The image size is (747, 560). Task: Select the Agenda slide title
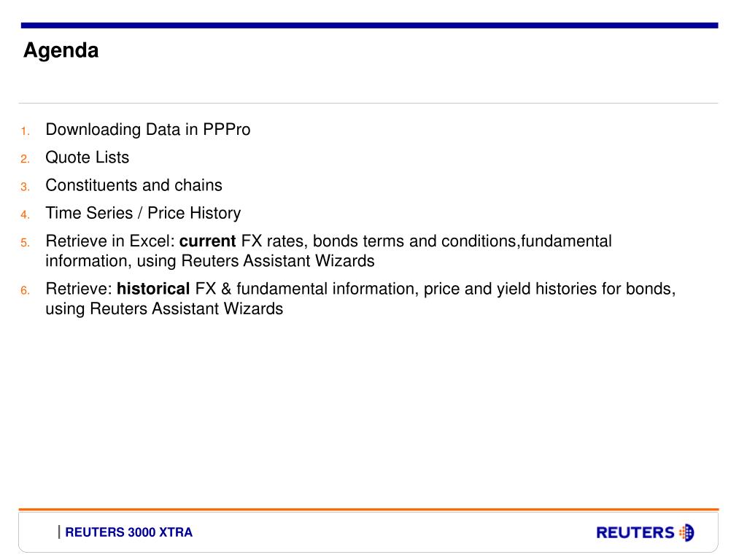click(x=61, y=50)
